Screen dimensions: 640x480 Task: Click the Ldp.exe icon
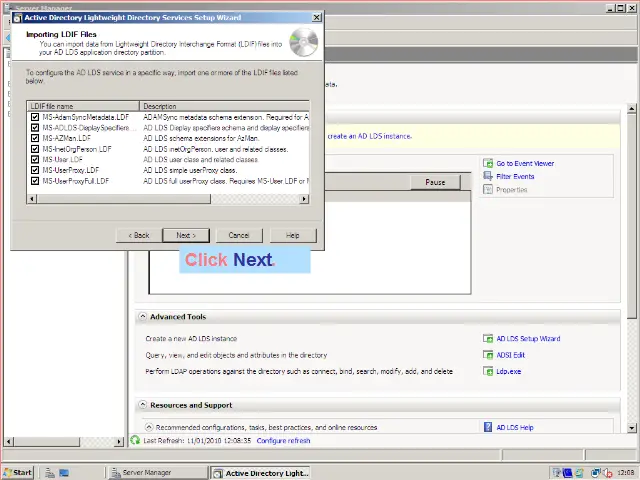[488, 371]
